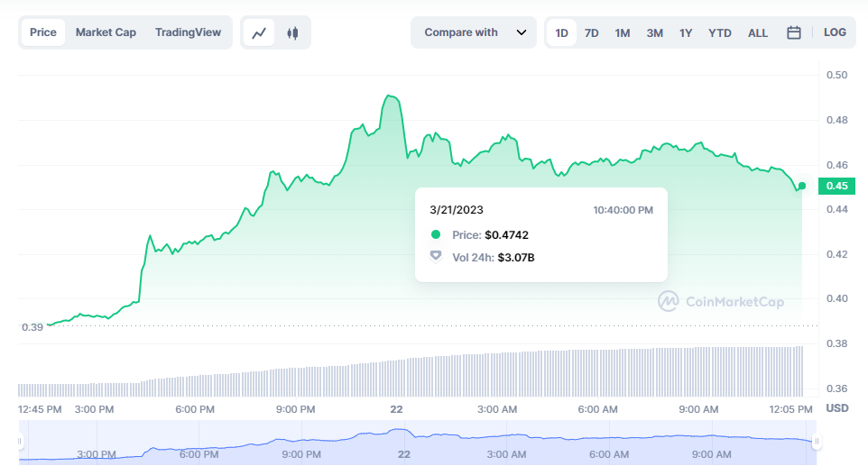Toggle LOG scale on chart
This screenshot has width=868, height=466.
[835, 32]
